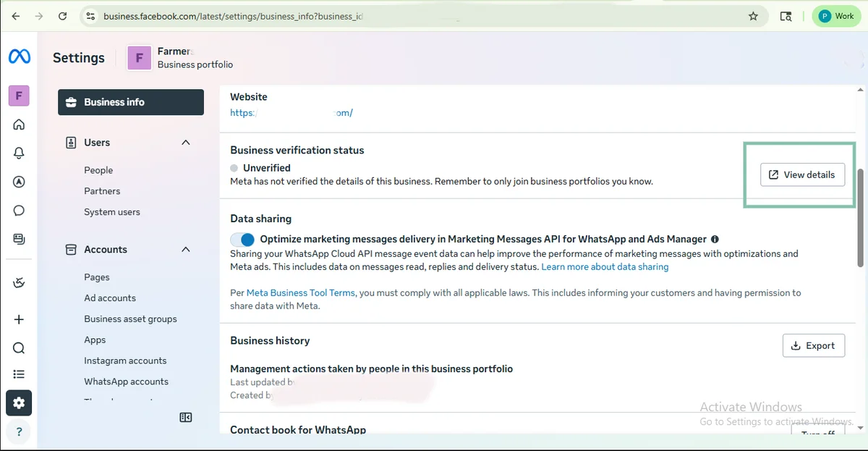868x451 pixels.
Task: Open Meta Business Tool Terms link
Action: (301, 293)
